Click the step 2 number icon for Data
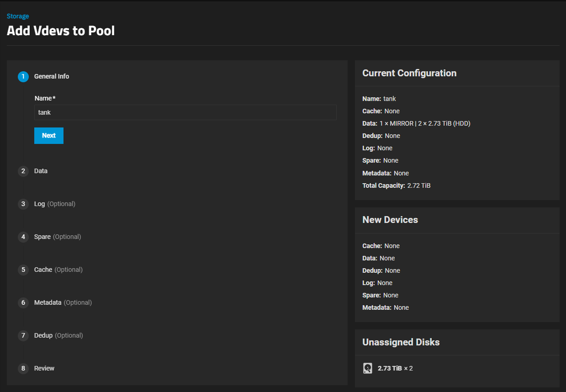 click(23, 171)
